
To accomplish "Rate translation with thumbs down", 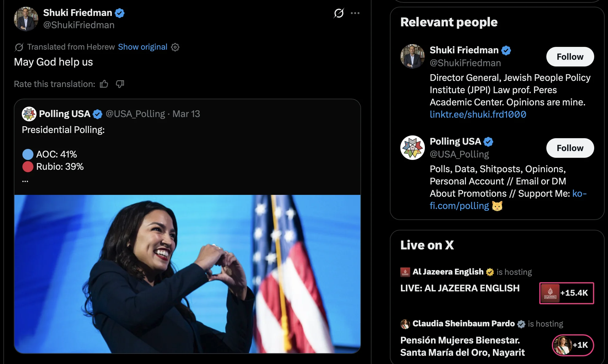I will click(120, 84).
